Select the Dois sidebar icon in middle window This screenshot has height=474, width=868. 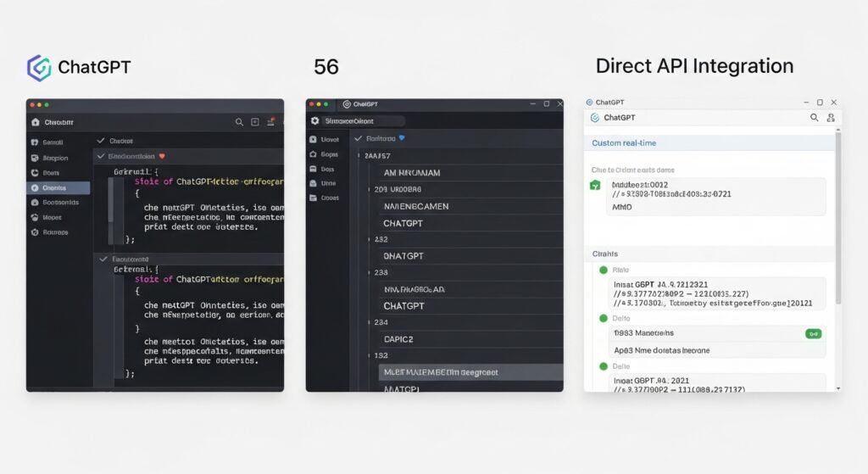pyautogui.click(x=314, y=169)
